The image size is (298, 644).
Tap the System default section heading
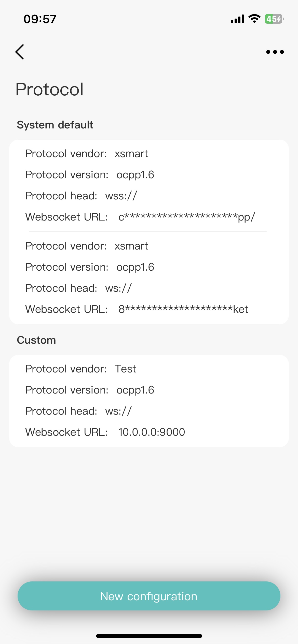tap(55, 125)
